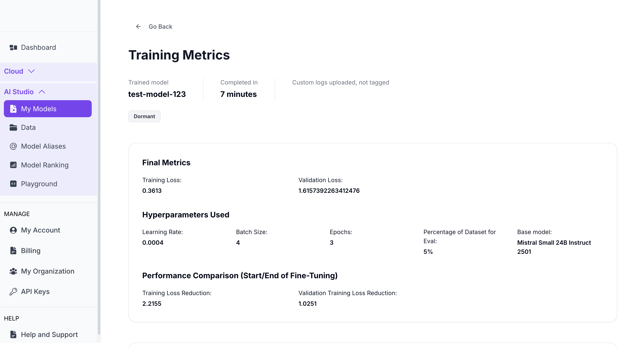The width and height of the screenshot is (644, 348).
Task: Click the Playground code icon
Action: point(13,184)
